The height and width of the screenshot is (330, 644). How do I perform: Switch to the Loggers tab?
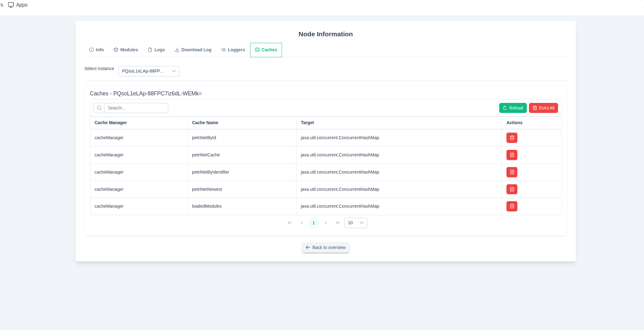(233, 50)
